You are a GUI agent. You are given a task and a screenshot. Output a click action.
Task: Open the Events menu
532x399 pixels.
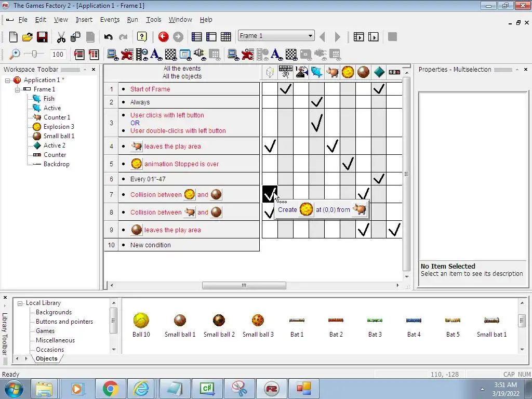110,20
